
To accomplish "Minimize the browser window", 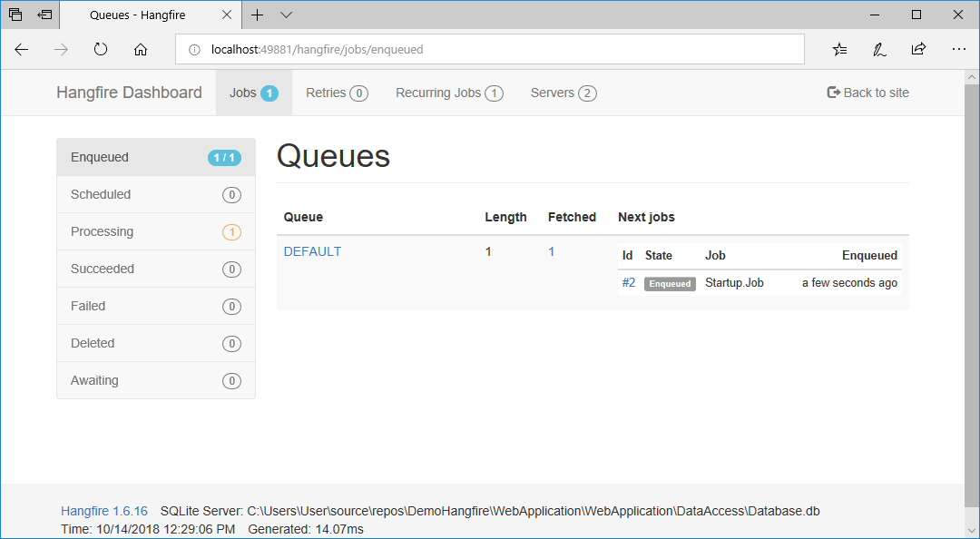I will coord(875,15).
